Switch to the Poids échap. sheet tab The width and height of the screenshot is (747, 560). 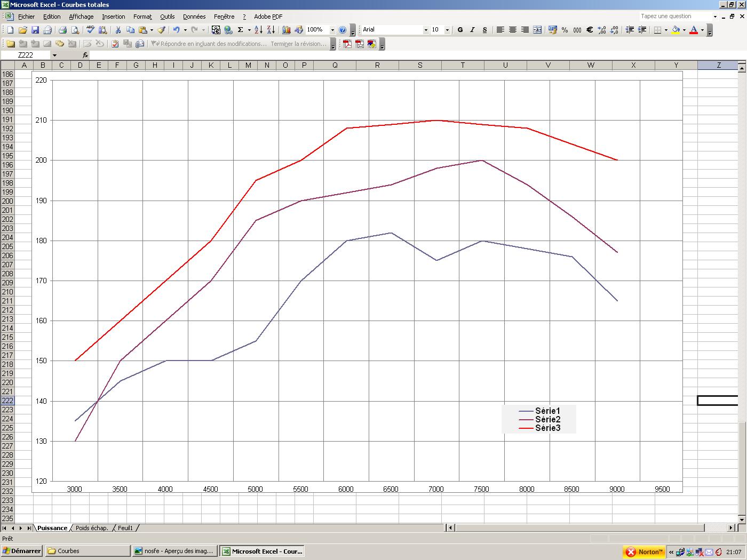92,528
